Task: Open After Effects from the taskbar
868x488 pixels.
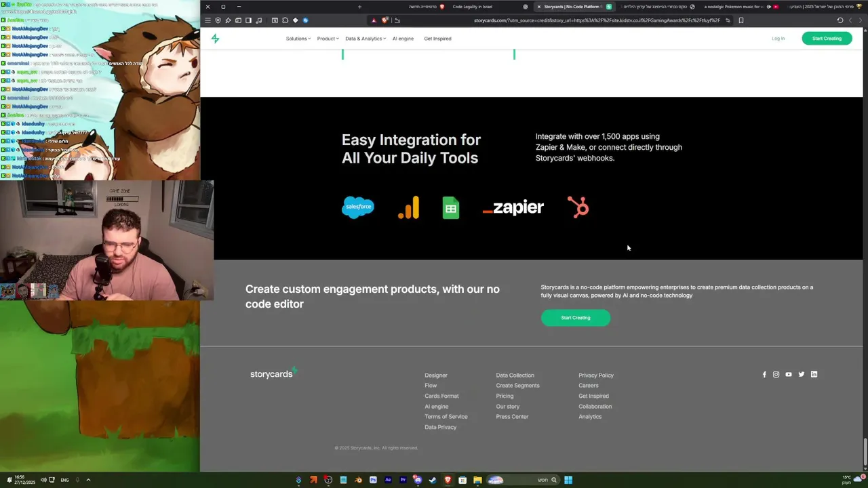Action: point(388,480)
